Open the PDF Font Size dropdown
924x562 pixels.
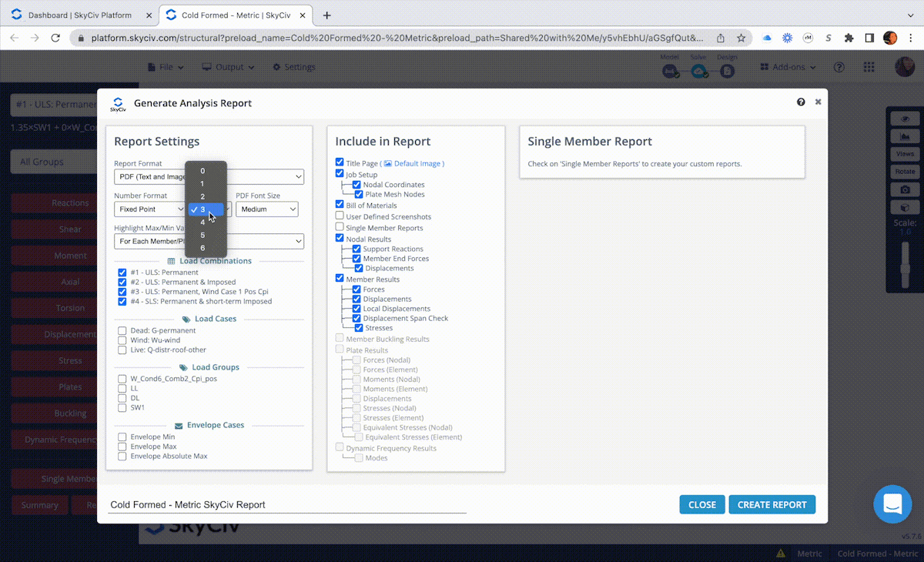(x=266, y=209)
